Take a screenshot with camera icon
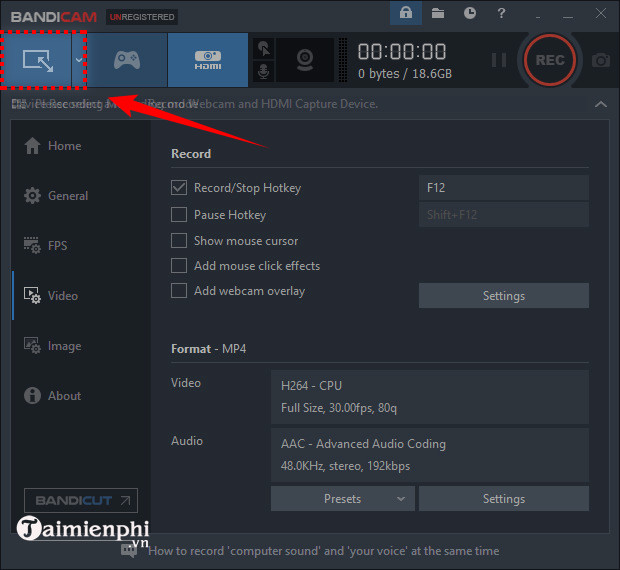The height and width of the screenshot is (570, 620). coord(601,60)
